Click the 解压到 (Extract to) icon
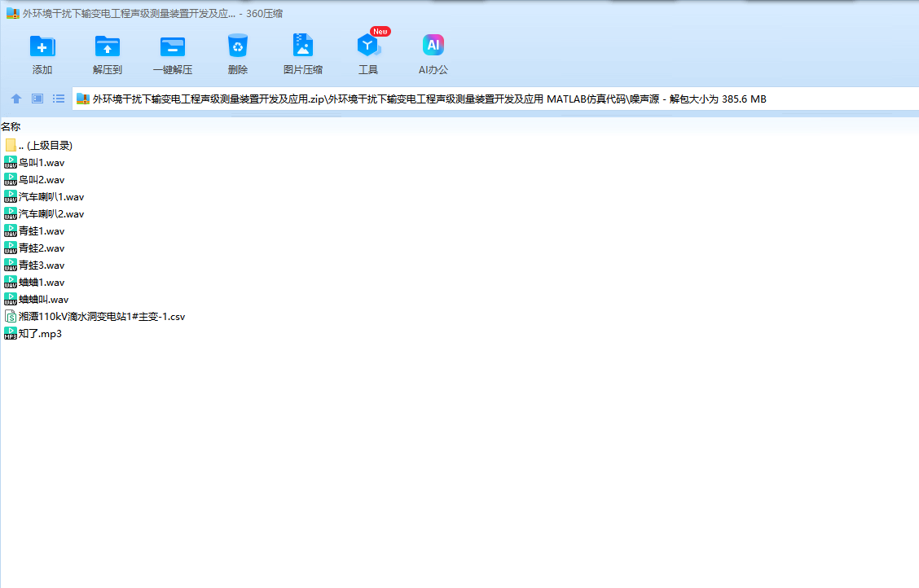 [108, 46]
